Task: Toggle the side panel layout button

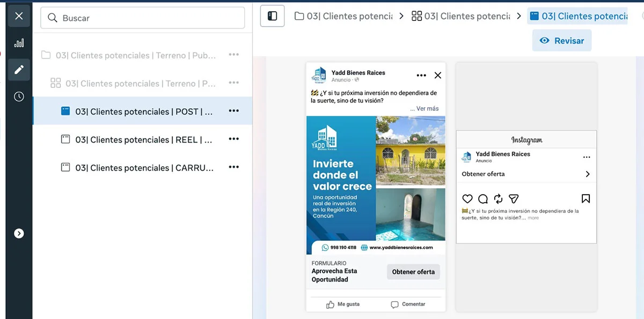Action: [272, 16]
